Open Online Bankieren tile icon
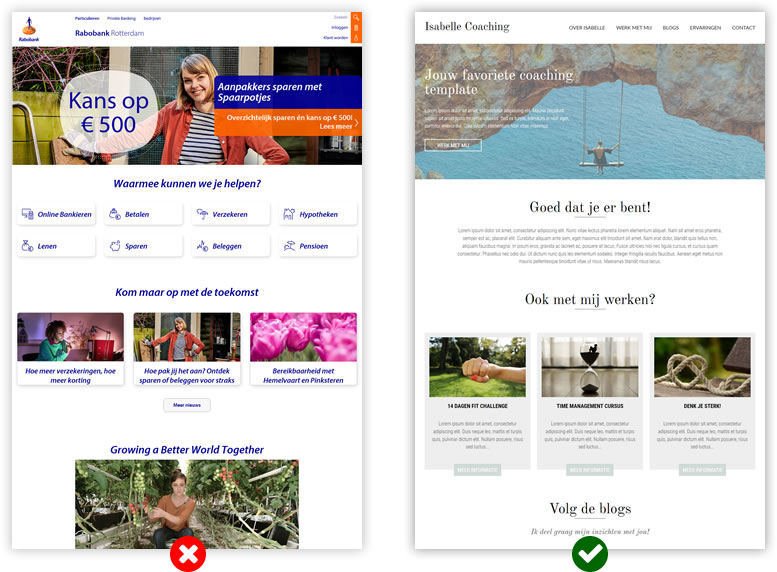The height and width of the screenshot is (572, 777). 28,214
